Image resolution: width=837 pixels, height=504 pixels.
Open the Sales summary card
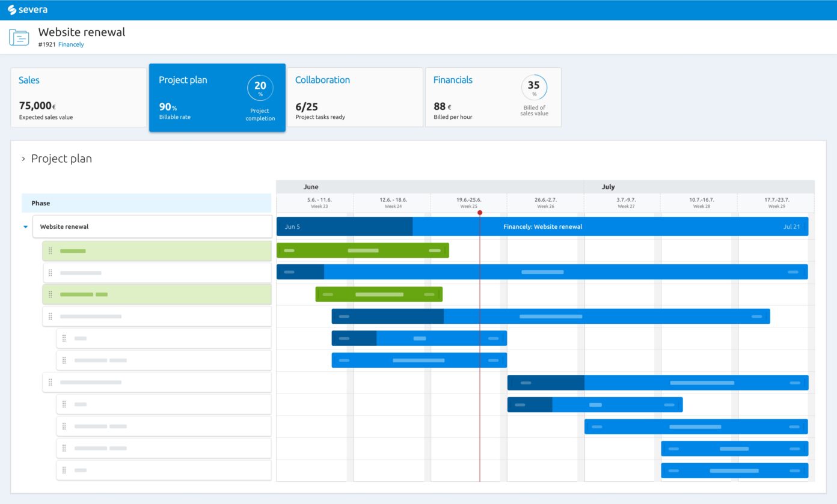coord(78,97)
